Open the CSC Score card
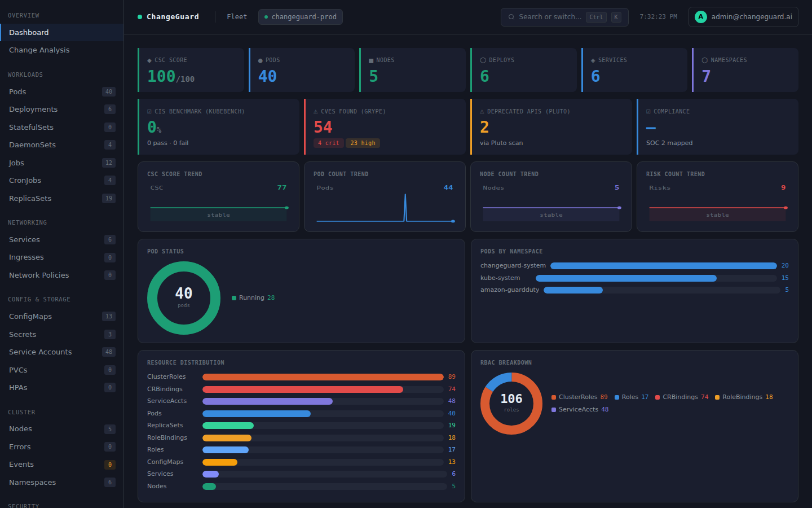The image size is (812, 508). coord(191,70)
